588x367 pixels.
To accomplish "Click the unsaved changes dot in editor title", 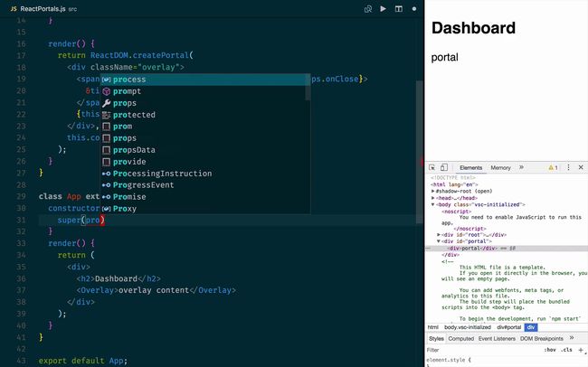I will (x=414, y=9).
